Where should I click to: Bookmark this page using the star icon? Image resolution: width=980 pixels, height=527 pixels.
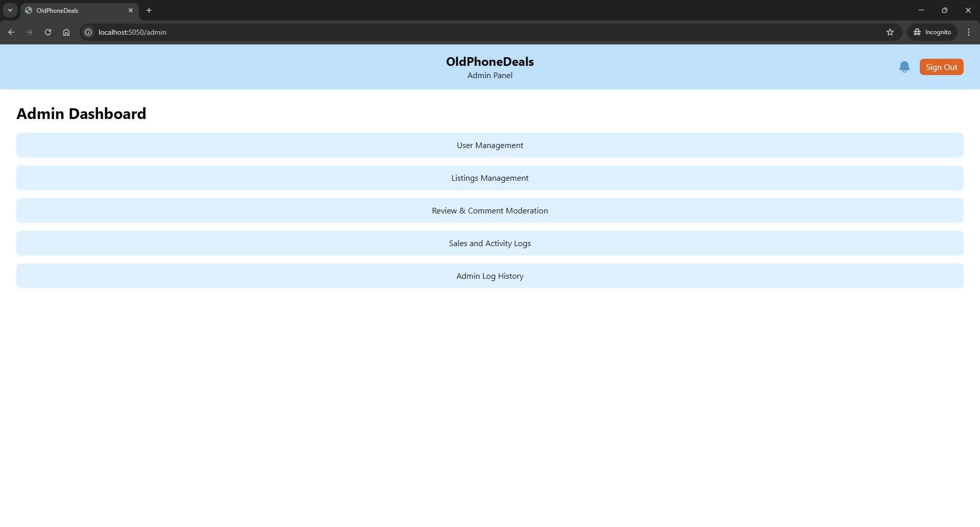[x=890, y=32]
